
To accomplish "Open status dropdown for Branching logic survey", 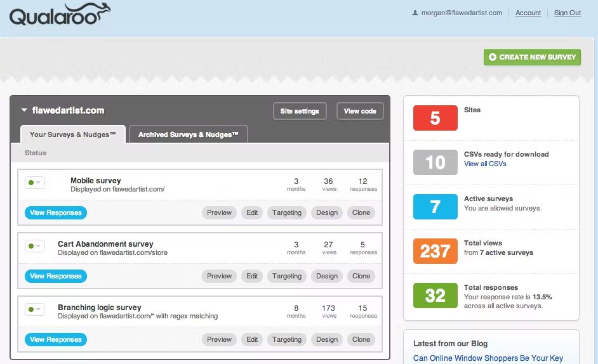I will (35, 309).
